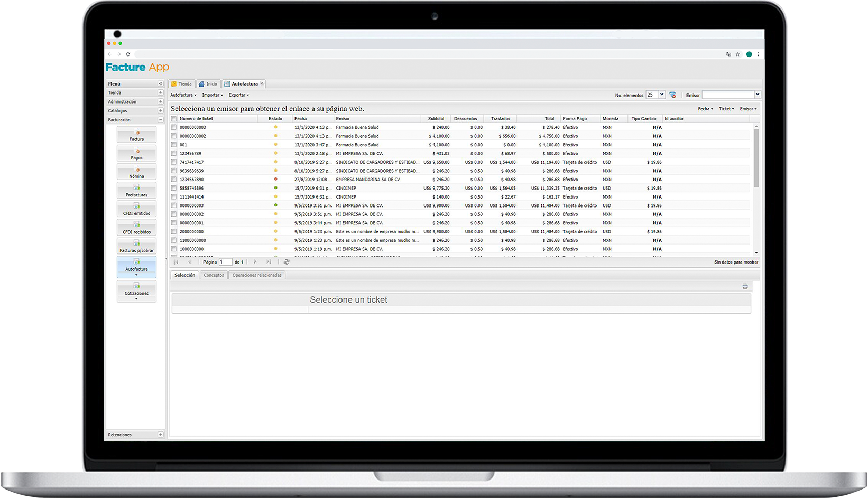
Task: Expand the Administración menu section
Action: coord(160,102)
